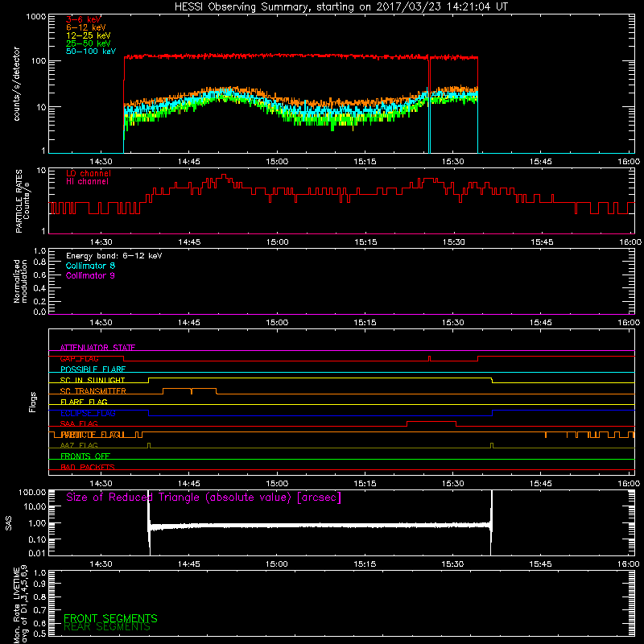Click the HESSI Observing Summary title text
This screenshot has height=644, width=644.
341,7
